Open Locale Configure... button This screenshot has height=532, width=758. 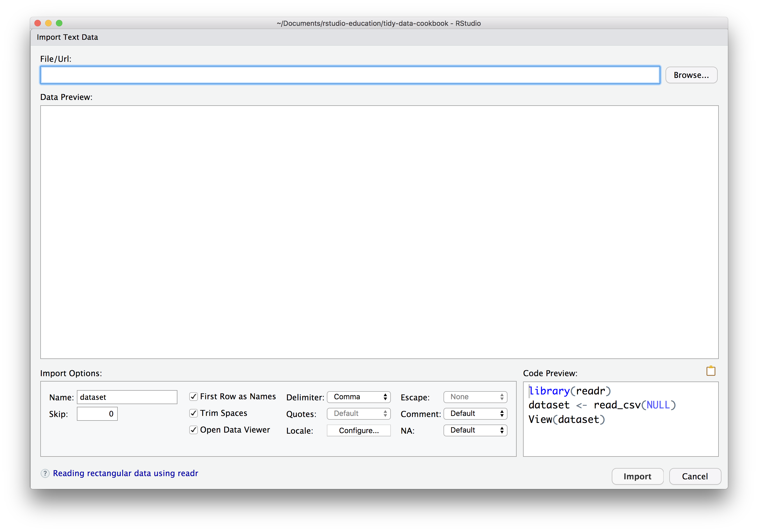click(359, 431)
